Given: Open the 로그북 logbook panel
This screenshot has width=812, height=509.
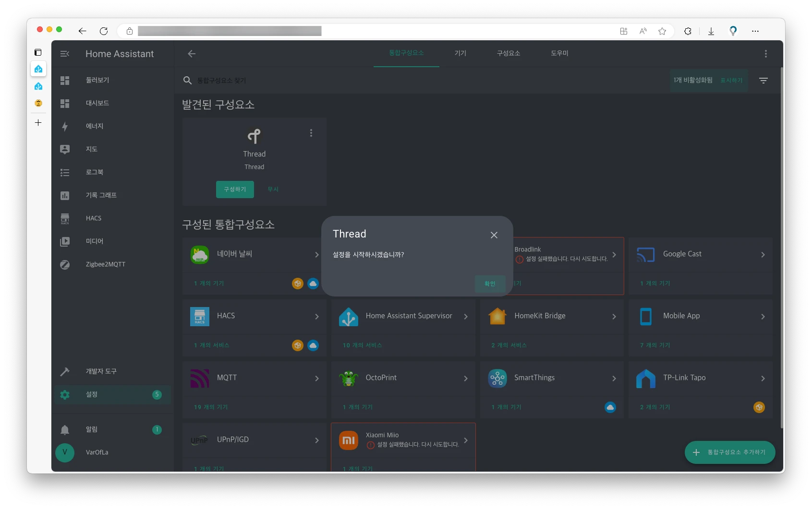Looking at the screenshot, I should (94, 172).
